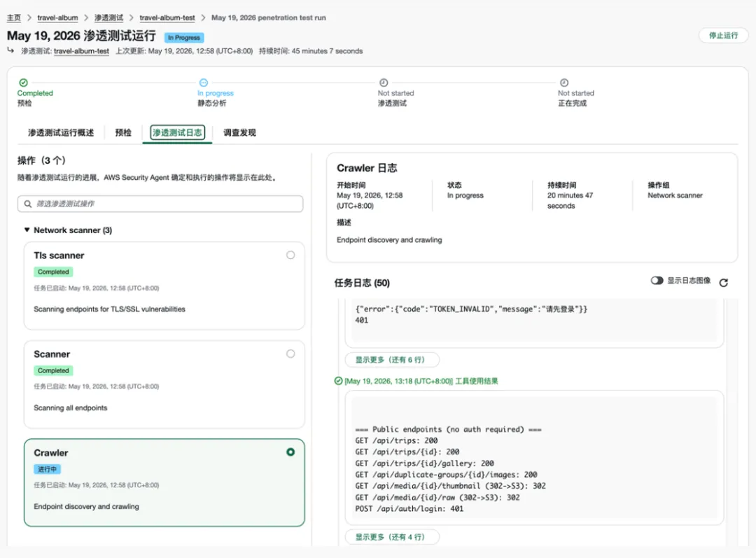Go to 主页 breadcrumb link

click(x=13, y=18)
